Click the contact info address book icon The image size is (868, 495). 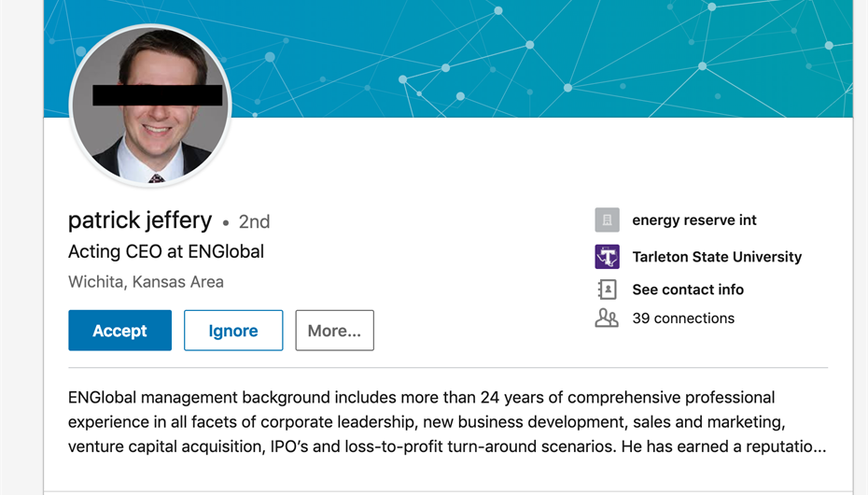point(607,290)
